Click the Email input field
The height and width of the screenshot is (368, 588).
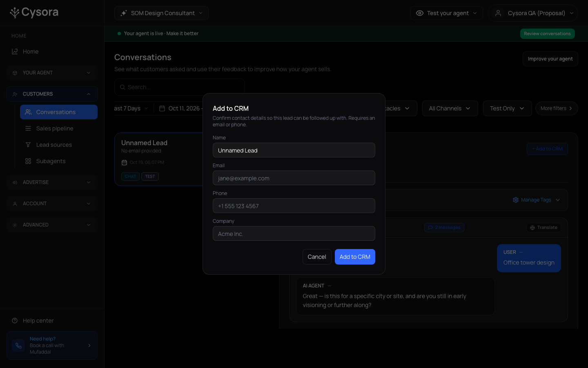click(294, 178)
